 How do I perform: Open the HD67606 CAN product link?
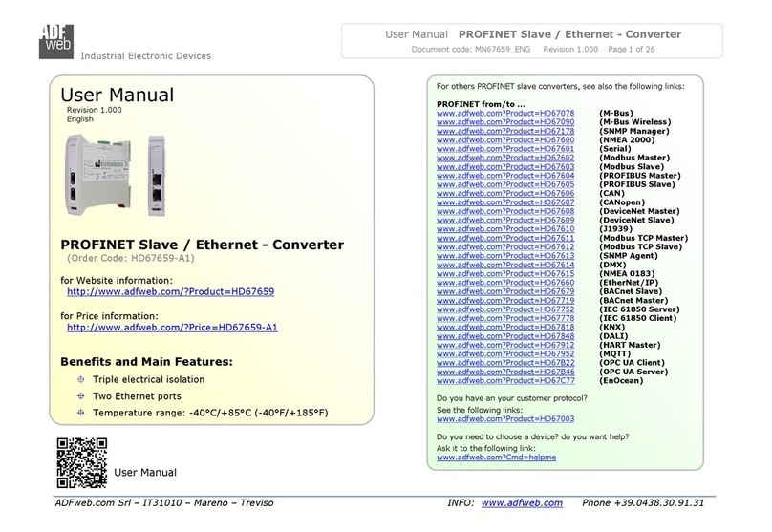click(505, 193)
